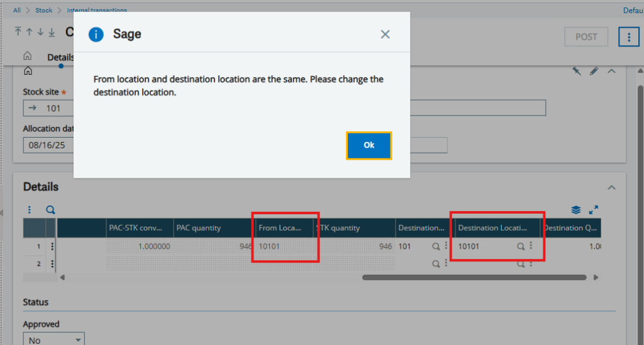Click lookup icon next to Destination Location 10101
The image size is (644, 345).
[x=520, y=246]
